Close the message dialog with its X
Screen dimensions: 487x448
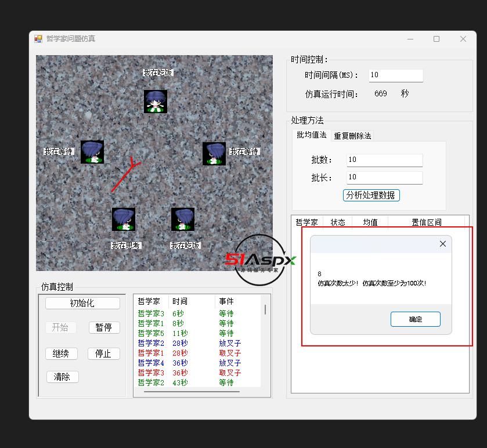pyautogui.click(x=442, y=244)
